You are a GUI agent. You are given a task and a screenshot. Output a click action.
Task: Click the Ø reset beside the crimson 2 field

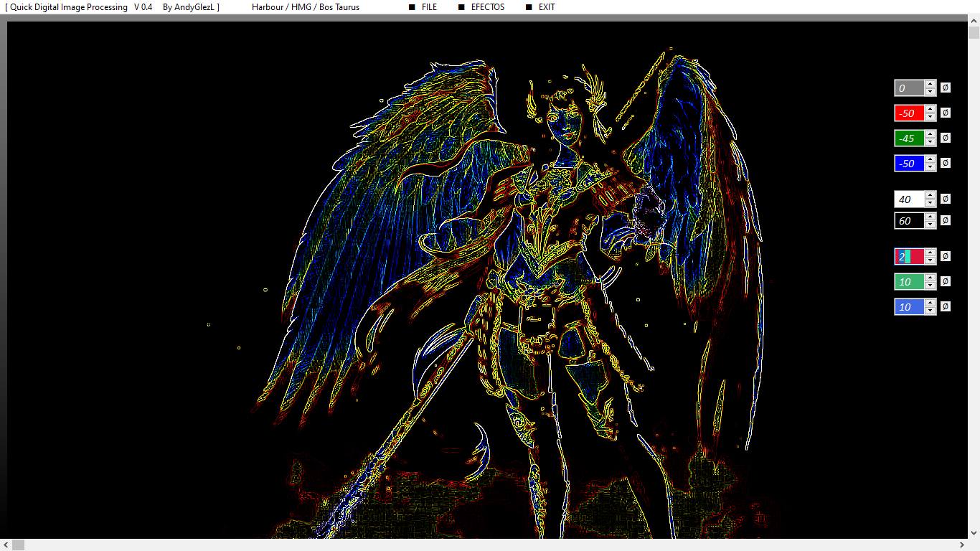pos(945,256)
